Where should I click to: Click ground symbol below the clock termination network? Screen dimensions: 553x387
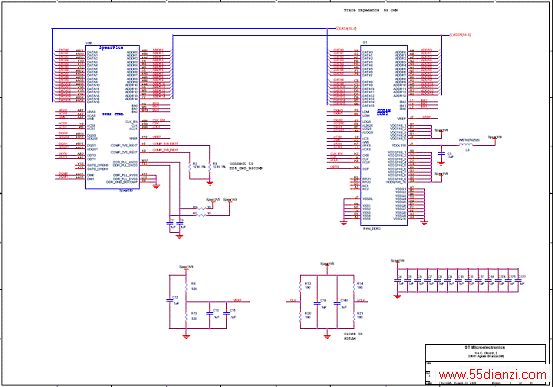[x=327, y=336]
